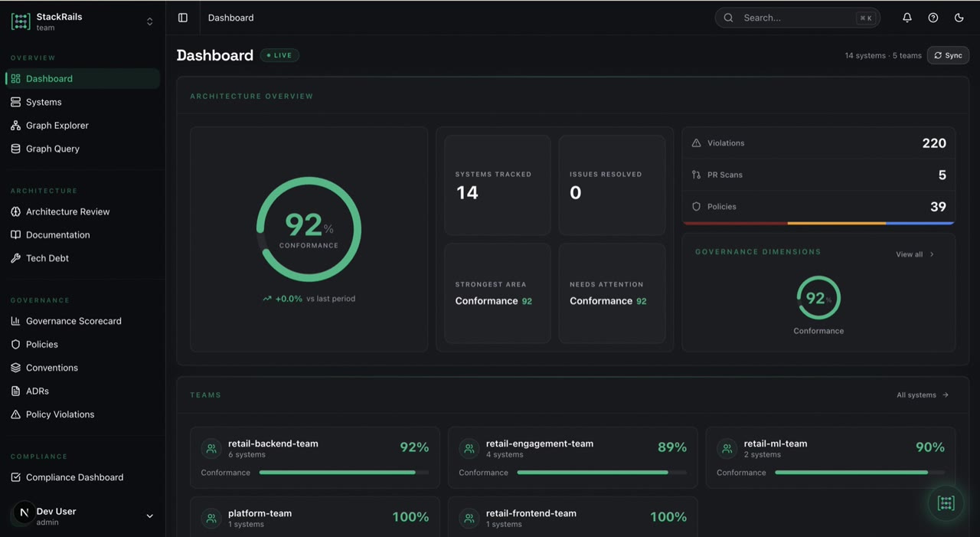Click the retail-backend-team avatar icon
This screenshot has height=537, width=980.
(211, 449)
